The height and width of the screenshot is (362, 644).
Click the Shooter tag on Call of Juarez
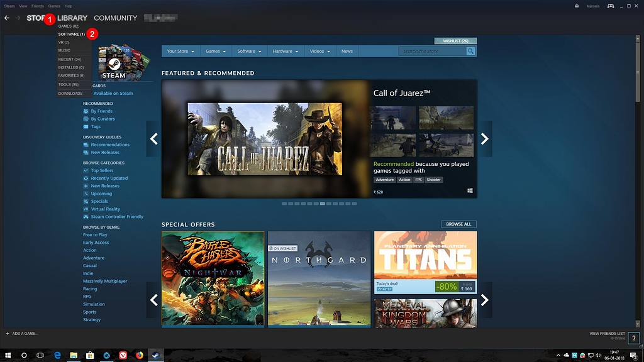pos(433,180)
